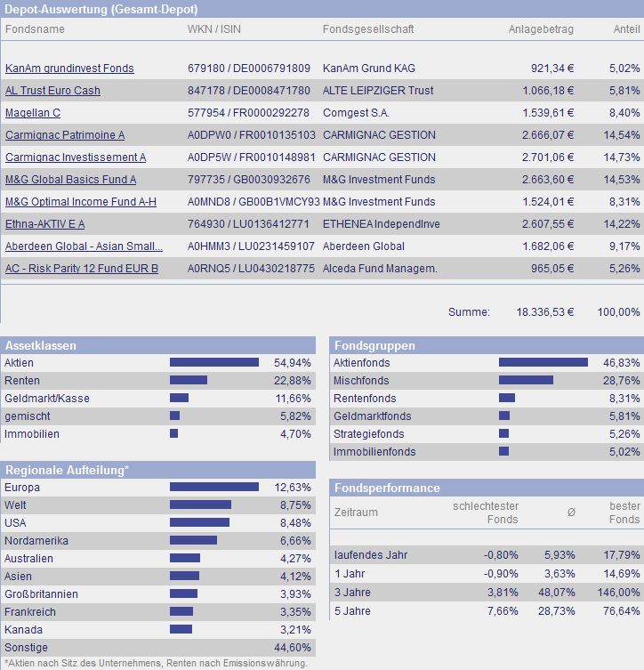Screen dimensions: 644x670
Task: Click the Mischfonds percentage bar
Action: pos(526,381)
